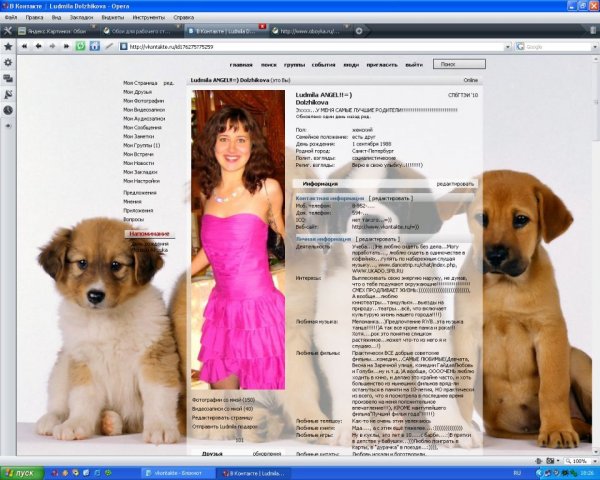Screen dimensions: 600x480
Task: Open the Bookmarks star panel
Action: pos(8,47)
